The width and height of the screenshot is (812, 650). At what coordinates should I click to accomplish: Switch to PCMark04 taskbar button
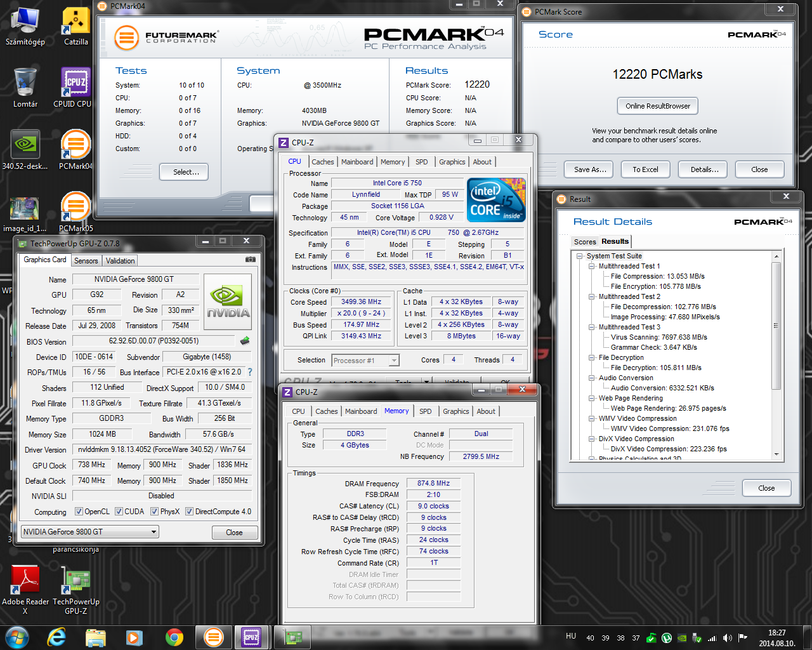pyautogui.click(x=214, y=637)
